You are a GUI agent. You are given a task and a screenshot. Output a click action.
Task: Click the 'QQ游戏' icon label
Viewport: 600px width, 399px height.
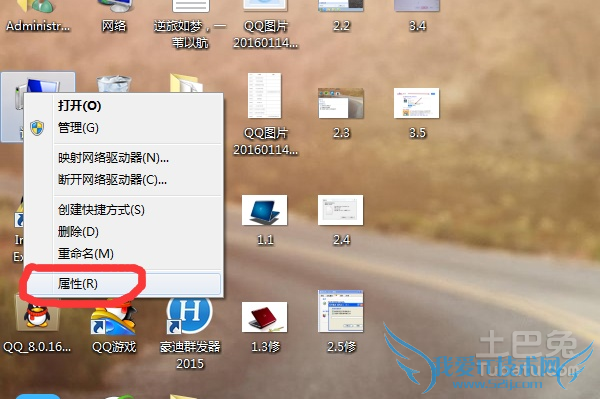tap(114, 347)
